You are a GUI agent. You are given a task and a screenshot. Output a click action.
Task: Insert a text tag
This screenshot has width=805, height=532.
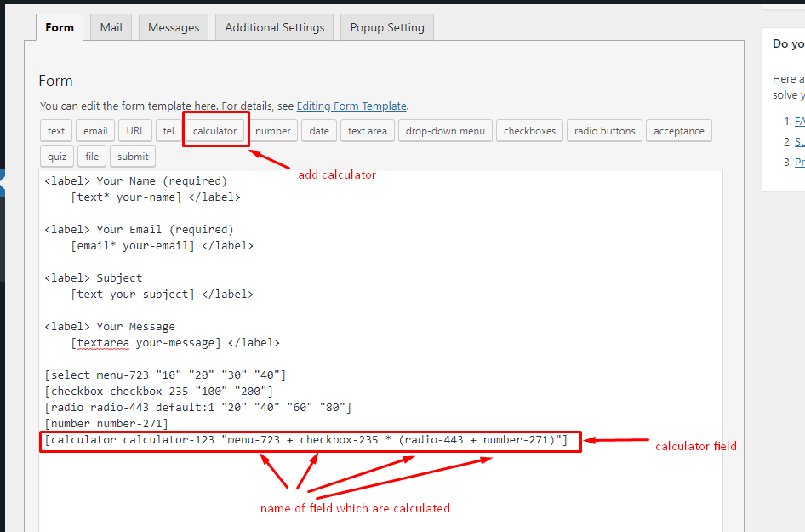pyautogui.click(x=56, y=131)
